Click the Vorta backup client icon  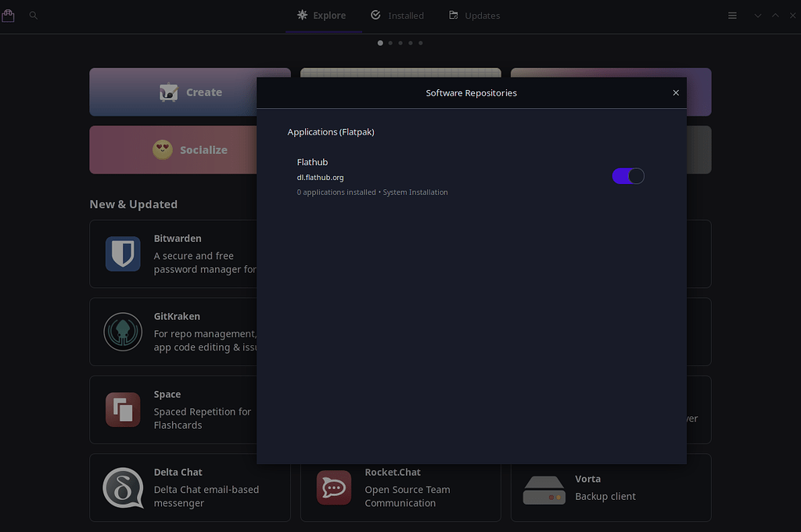click(544, 487)
